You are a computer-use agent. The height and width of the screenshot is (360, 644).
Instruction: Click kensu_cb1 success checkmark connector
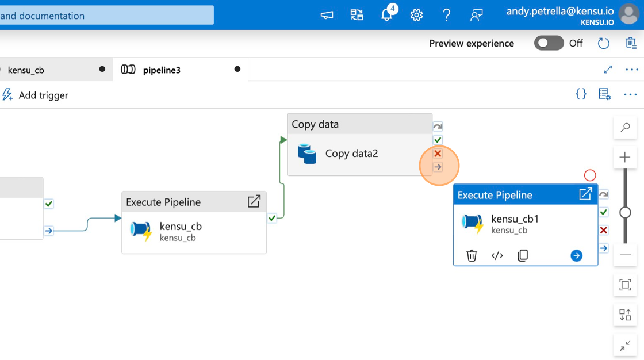click(603, 212)
